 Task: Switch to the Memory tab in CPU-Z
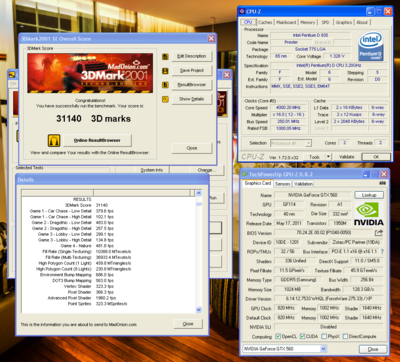coord(307,22)
